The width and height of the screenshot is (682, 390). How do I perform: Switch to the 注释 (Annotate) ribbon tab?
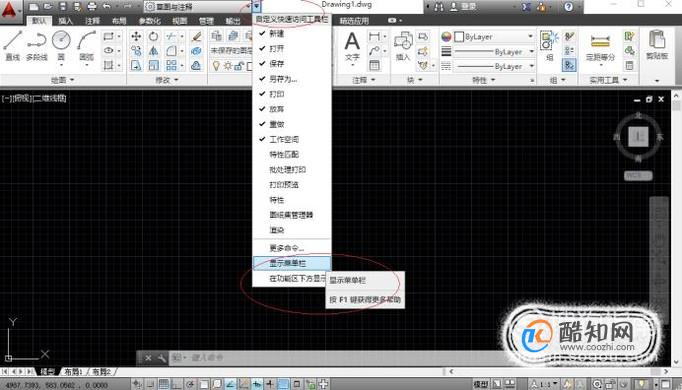(92, 20)
